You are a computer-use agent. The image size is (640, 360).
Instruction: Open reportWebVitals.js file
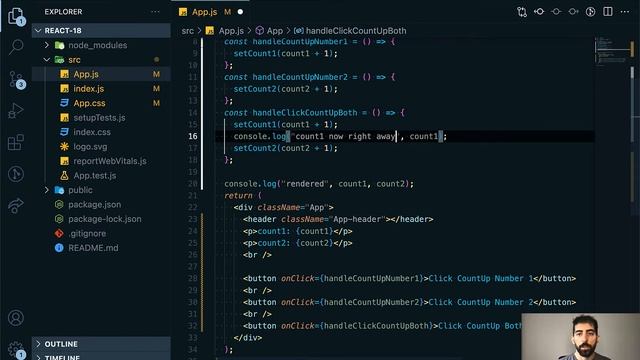(101, 161)
